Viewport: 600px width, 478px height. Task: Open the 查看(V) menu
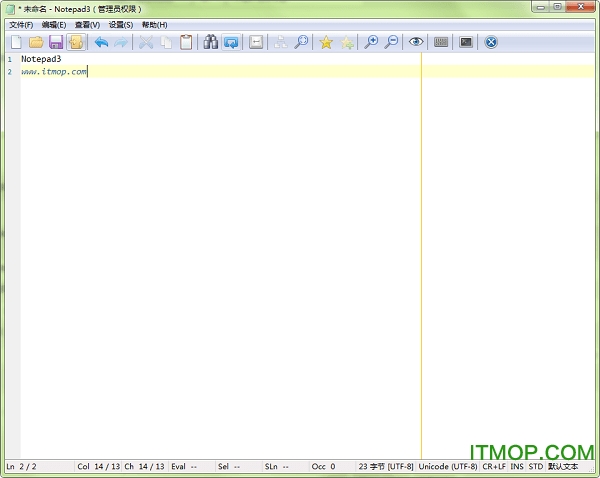[x=87, y=25]
